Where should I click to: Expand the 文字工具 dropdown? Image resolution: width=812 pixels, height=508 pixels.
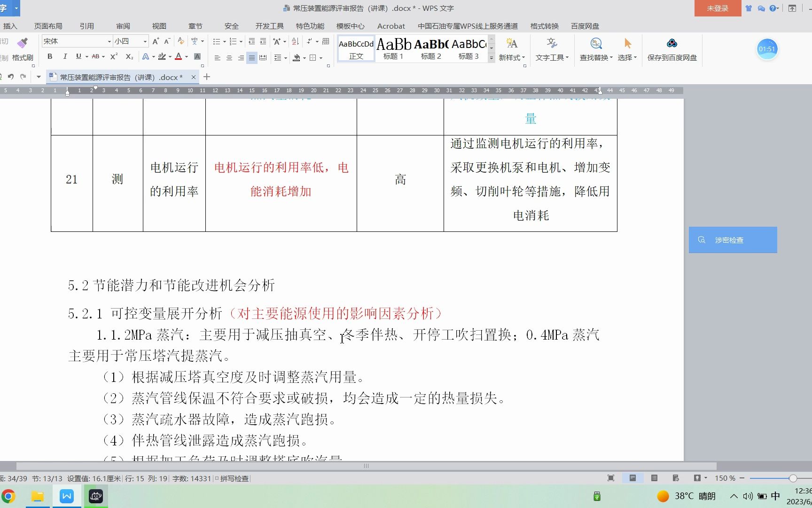pyautogui.click(x=567, y=57)
